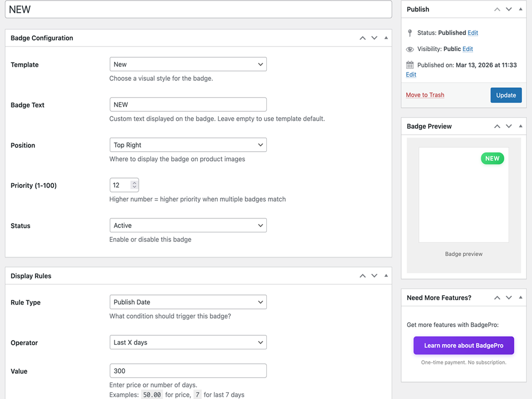Image resolution: width=532 pixels, height=399 pixels.
Task: Click the down chevron on Need More Features panel
Action: (509, 297)
